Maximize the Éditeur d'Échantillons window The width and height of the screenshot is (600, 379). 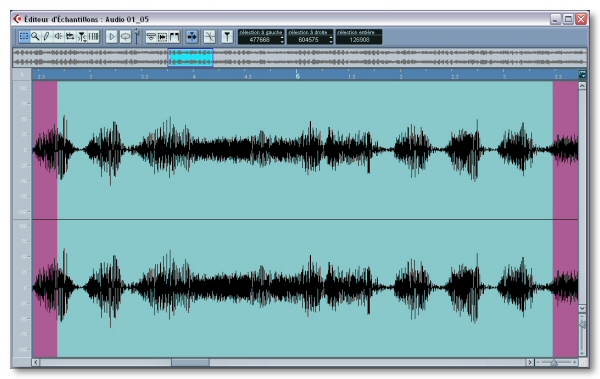pos(568,19)
